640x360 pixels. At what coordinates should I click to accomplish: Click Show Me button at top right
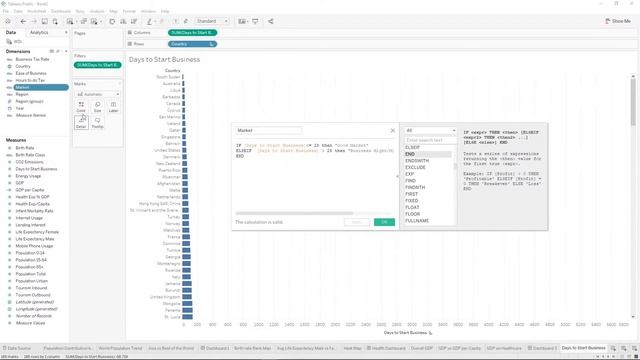[618, 21]
